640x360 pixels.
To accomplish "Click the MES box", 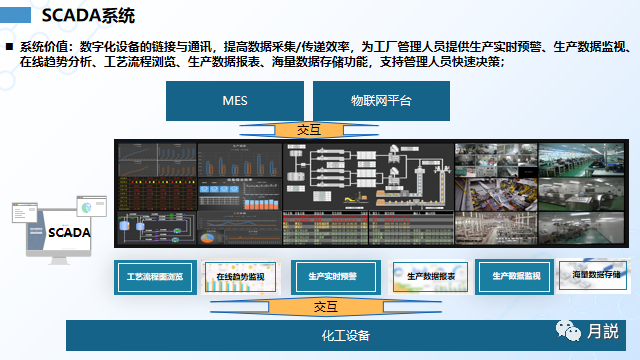I will pyautogui.click(x=235, y=100).
